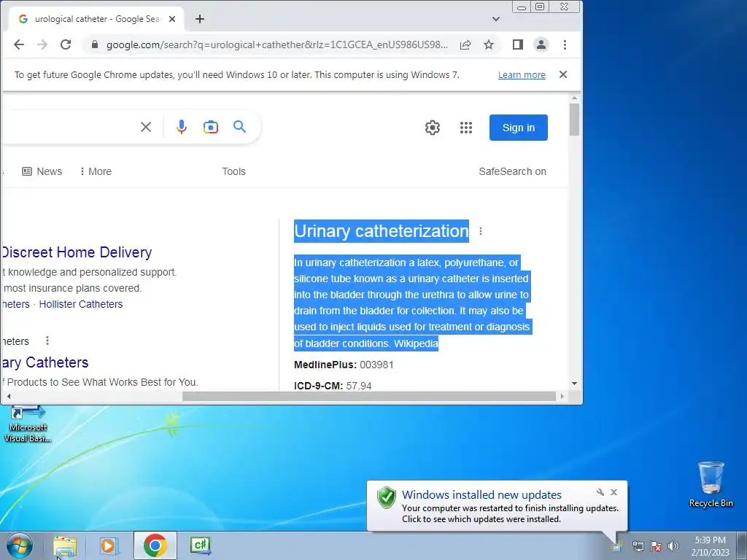The height and width of the screenshot is (560, 747).
Task: Open the update balloon wrench options
Action: 600,492
